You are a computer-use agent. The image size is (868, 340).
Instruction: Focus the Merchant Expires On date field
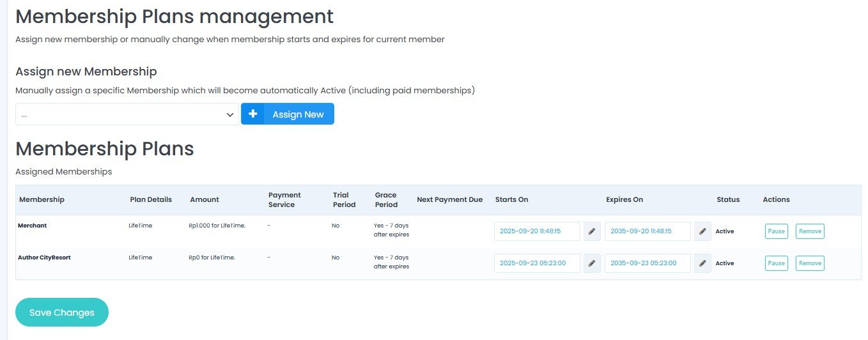[x=647, y=231]
